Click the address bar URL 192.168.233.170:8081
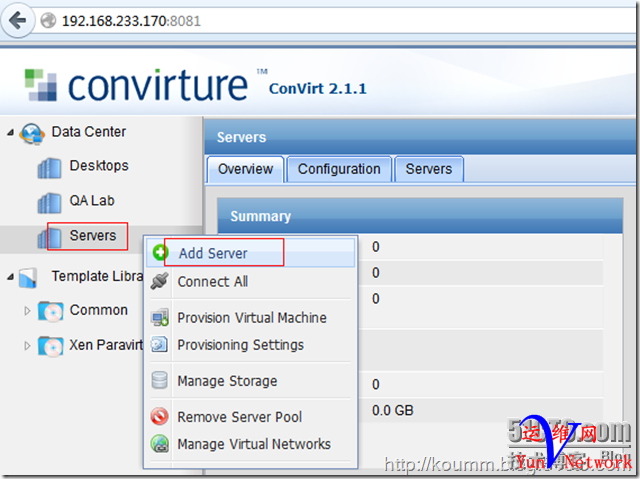 click(x=131, y=21)
